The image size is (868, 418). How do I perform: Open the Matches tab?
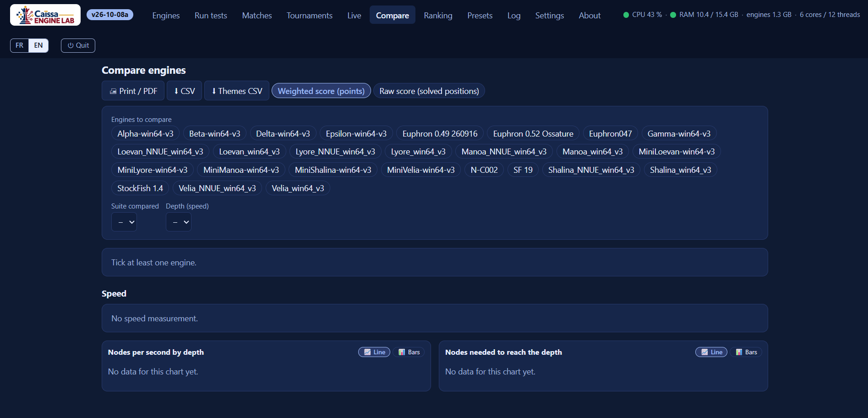pyautogui.click(x=257, y=15)
